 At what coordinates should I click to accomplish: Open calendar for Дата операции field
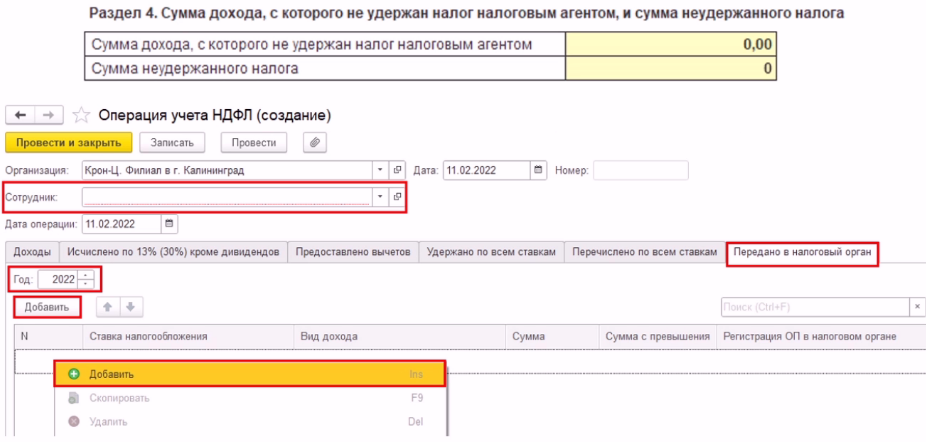(x=169, y=223)
